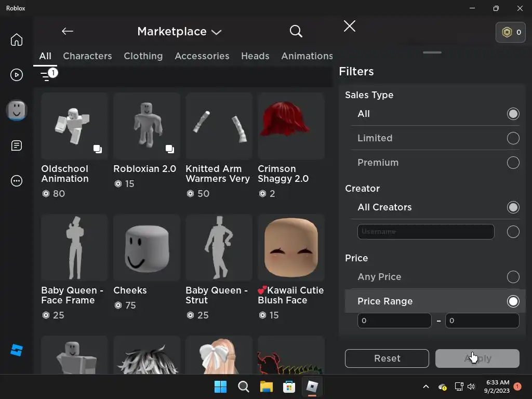This screenshot has height=399, width=532.
Task: Open Microsoft Store from taskbar
Action: click(289, 387)
